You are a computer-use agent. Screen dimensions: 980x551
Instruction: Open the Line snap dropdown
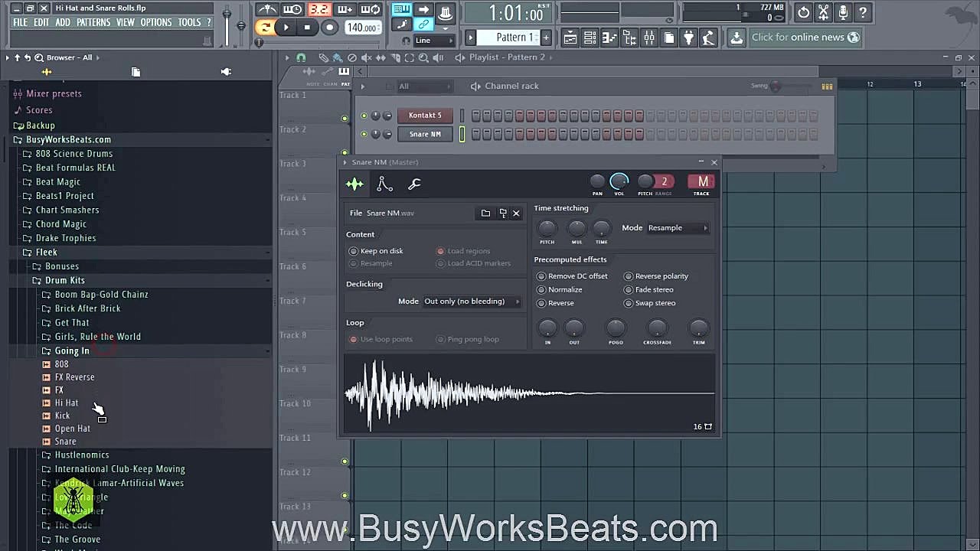pos(433,41)
